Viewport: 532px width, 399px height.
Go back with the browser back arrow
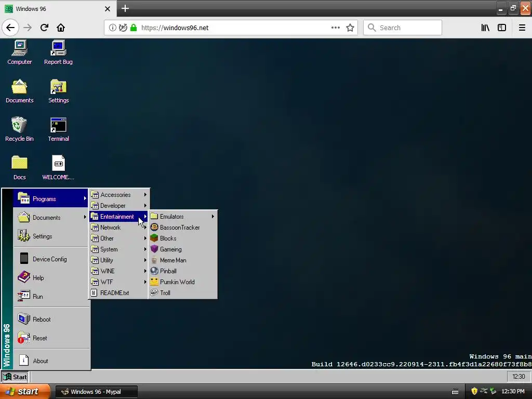pos(10,28)
